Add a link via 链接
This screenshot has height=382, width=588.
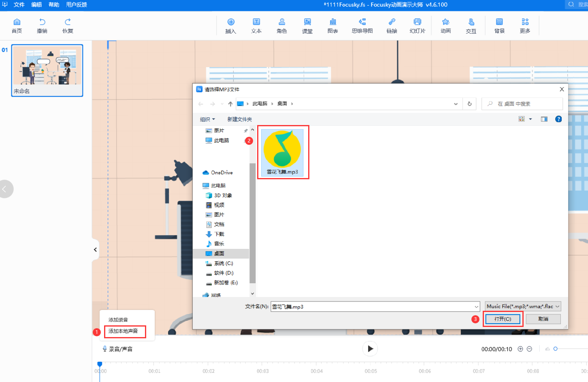[x=392, y=26]
